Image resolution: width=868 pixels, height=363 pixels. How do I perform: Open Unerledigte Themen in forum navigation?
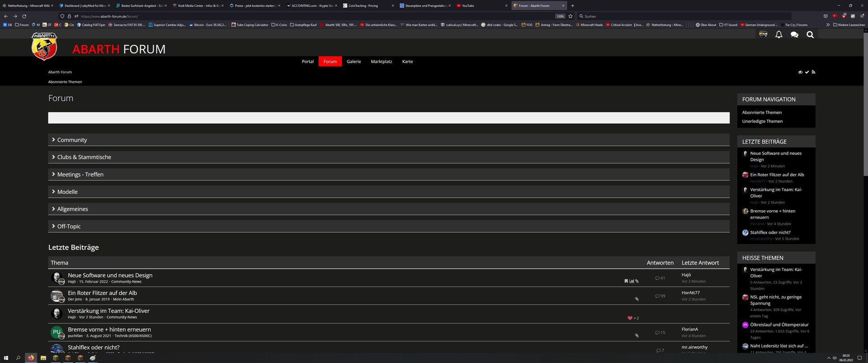(x=762, y=121)
